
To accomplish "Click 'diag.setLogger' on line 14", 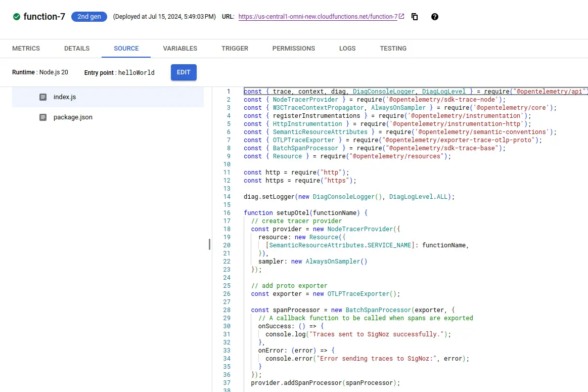I will [x=269, y=197].
